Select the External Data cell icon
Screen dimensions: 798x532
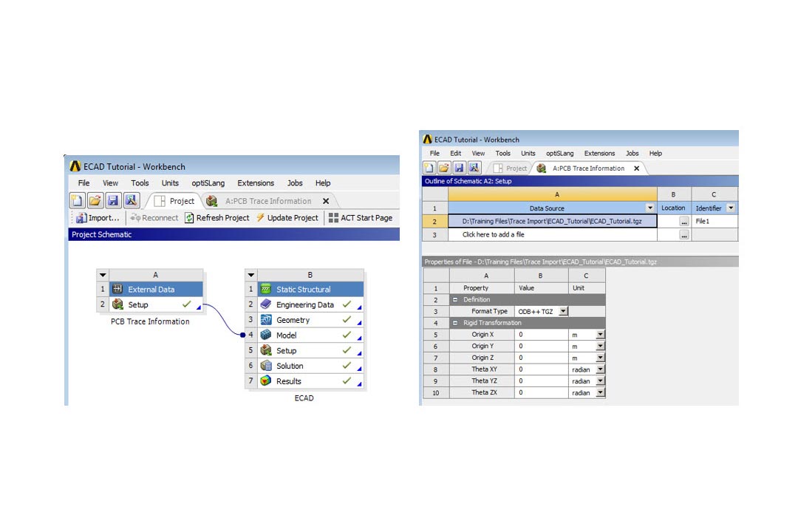tap(117, 289)
